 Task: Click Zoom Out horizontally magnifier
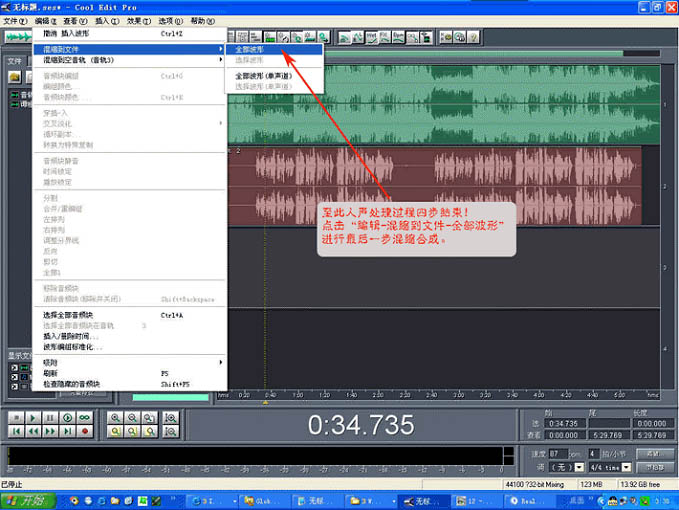[x=132, y=418]
